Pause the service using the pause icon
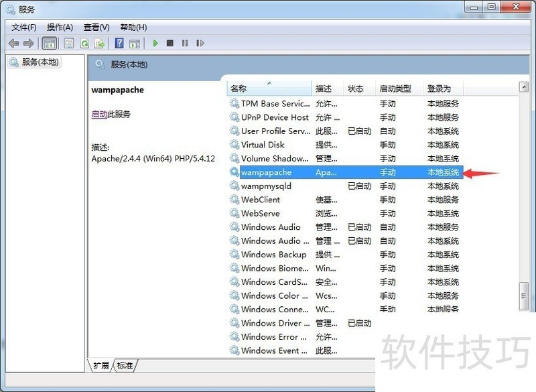 click(x=186, y=43)
